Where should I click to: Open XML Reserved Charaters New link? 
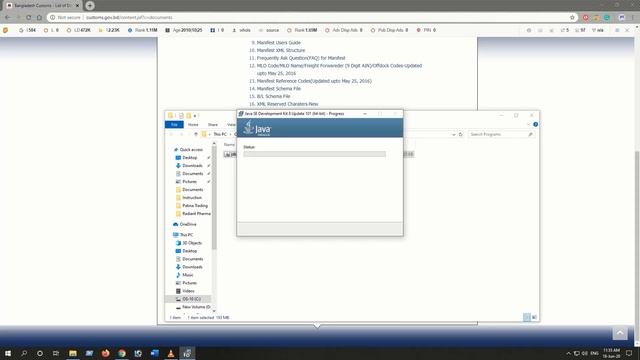coord(287,104)
